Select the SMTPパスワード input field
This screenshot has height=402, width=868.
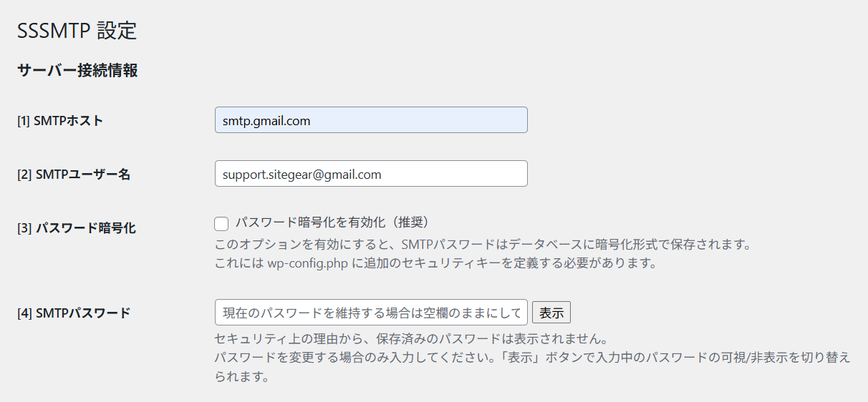(371, 313)
